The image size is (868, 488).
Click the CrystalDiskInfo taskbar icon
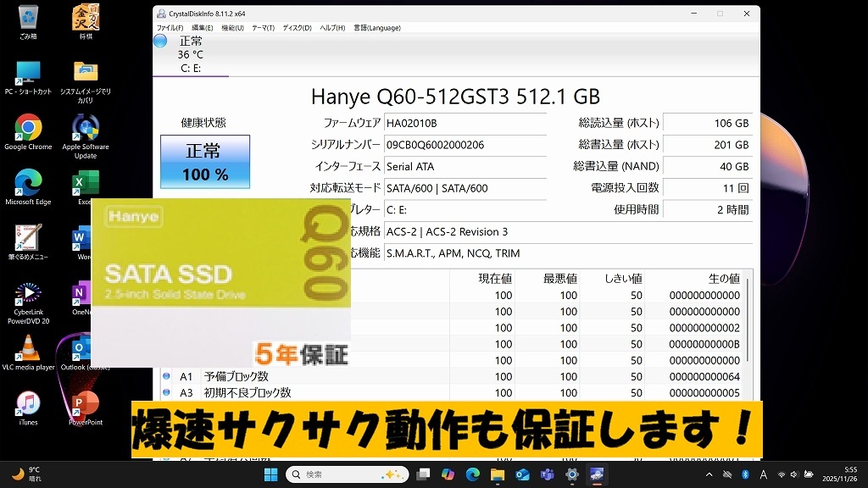(x=597, y=474)
